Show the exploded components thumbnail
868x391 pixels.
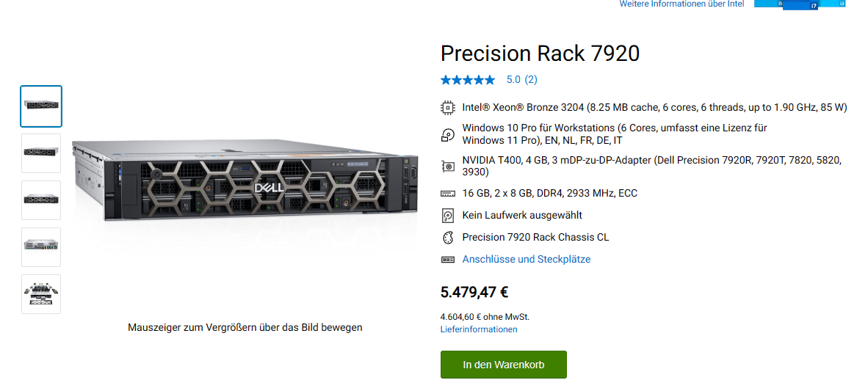point(41,293)
